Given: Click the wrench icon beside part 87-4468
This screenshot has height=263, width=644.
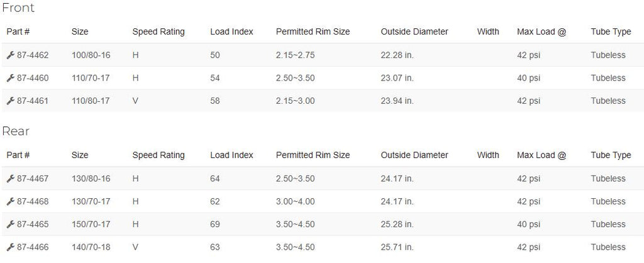Looking at the screenshot, I should tap(11, 201).
